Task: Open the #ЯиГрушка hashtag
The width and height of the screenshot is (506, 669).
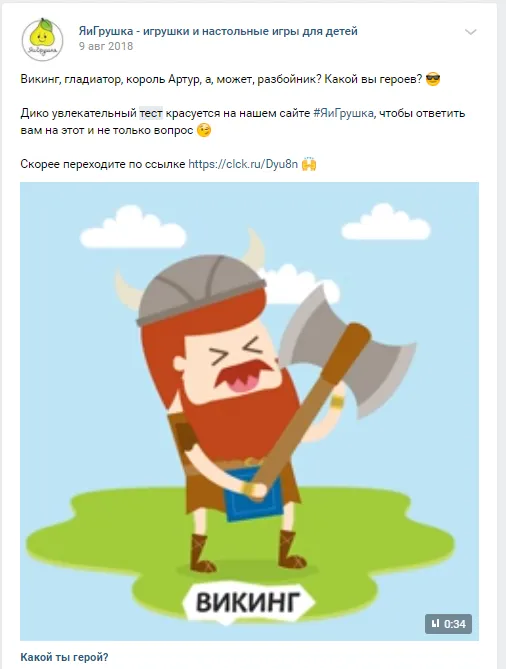Action: pos(343,113)
